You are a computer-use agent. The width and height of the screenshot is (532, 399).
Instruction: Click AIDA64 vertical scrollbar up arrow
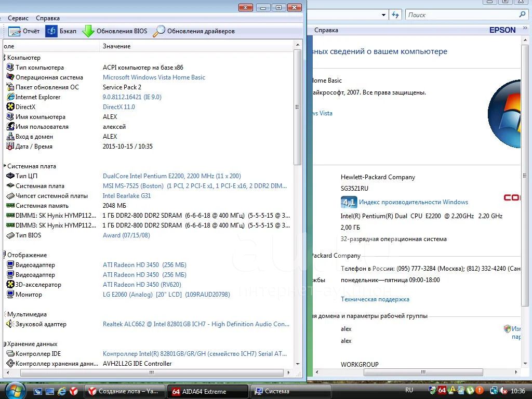click(x=298, y=45)
